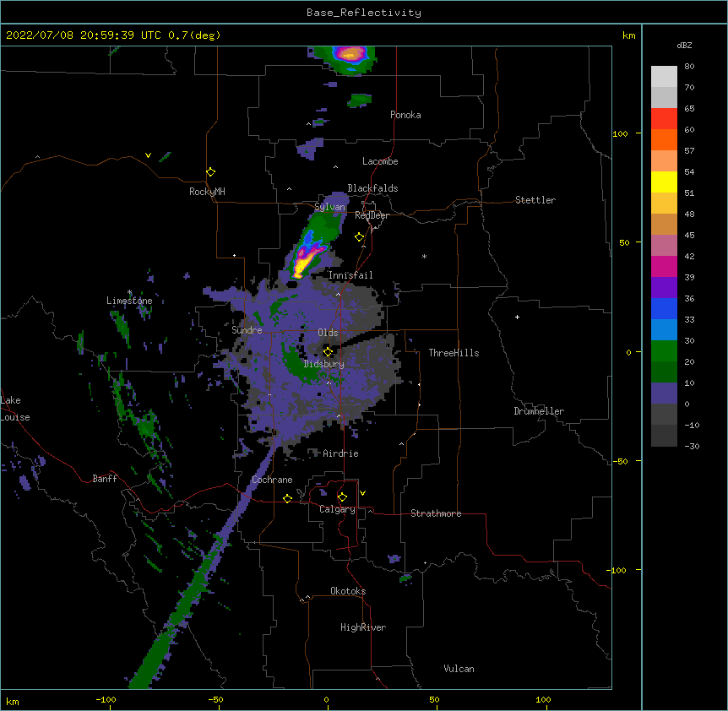Click the -50 tick on the bottom axis
Screen dimensions: 728x711
point(215,700)
